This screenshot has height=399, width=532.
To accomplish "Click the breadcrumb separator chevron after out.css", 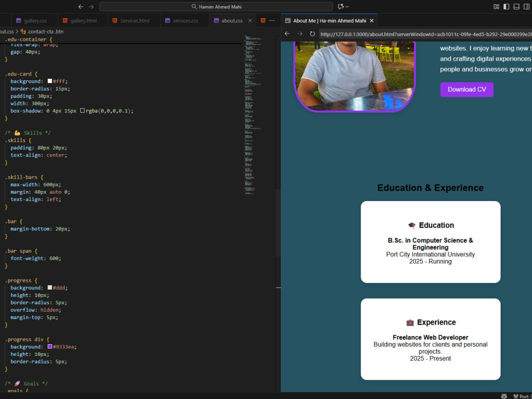I will point(17,31).
